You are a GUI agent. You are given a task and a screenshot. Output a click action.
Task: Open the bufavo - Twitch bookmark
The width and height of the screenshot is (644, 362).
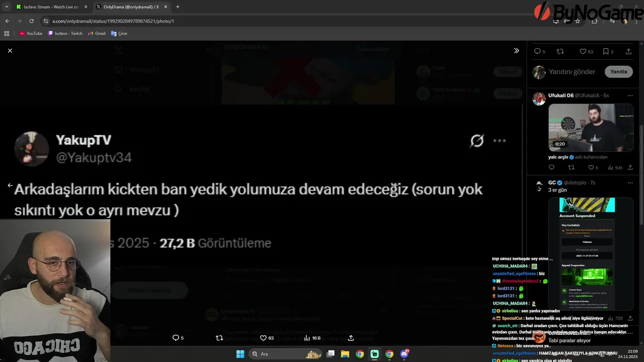(x=65, y=33)
